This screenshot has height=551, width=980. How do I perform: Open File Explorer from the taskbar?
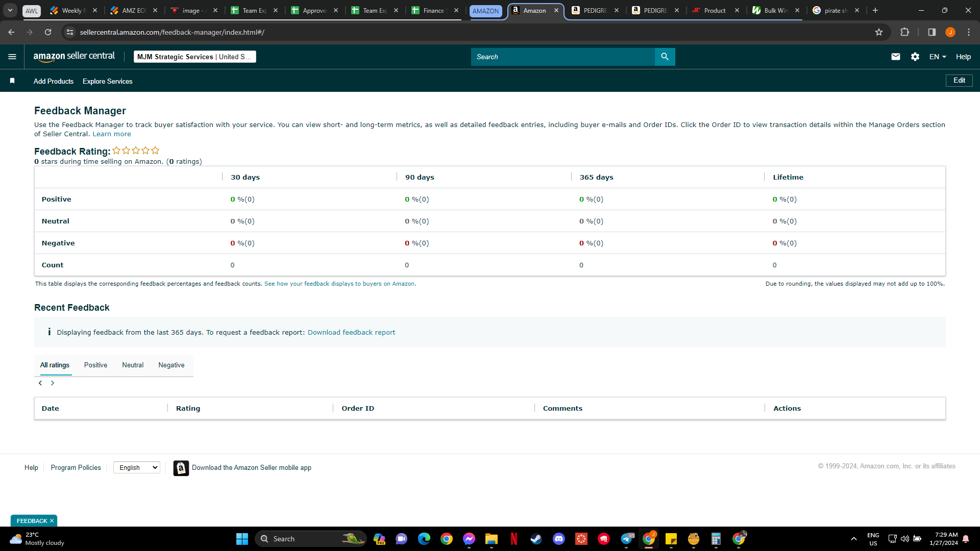pos(492,539)
